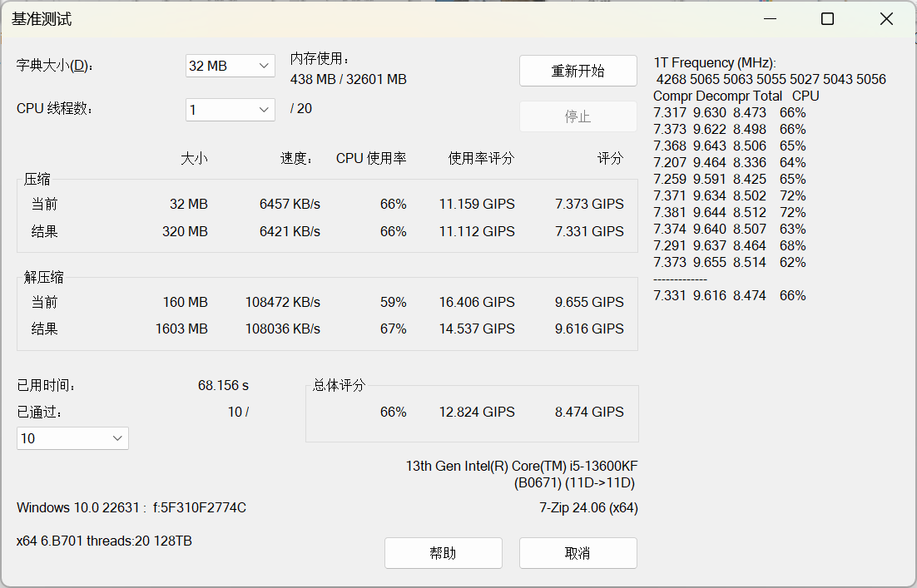Maximize the benchmark window

pyautogui.click(x=827, y=18)
